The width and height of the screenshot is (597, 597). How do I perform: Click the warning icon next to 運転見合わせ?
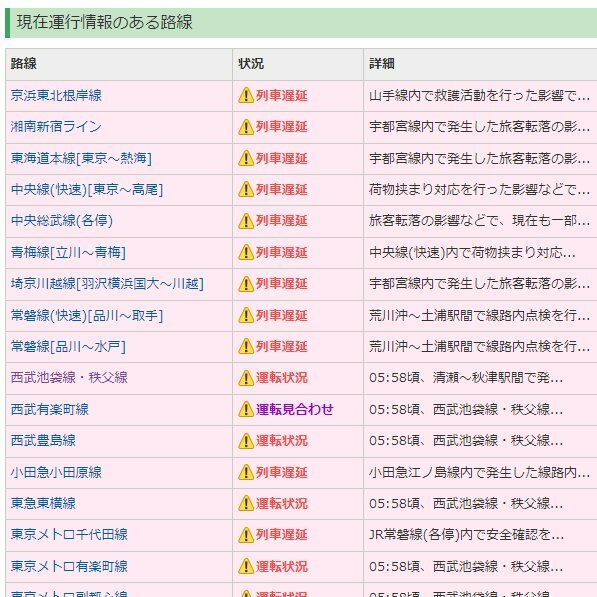(246, 409)
